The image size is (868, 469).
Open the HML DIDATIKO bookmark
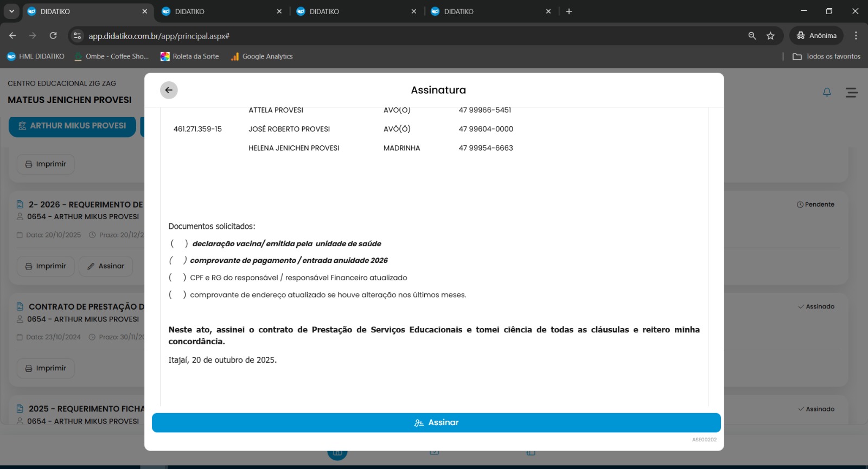point(35,56)
